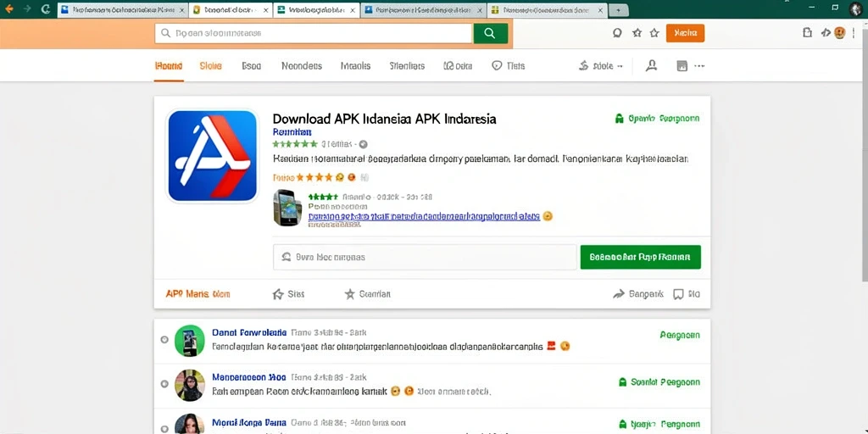
Task: Click the large green download button
Action: [x=641, y=257]
